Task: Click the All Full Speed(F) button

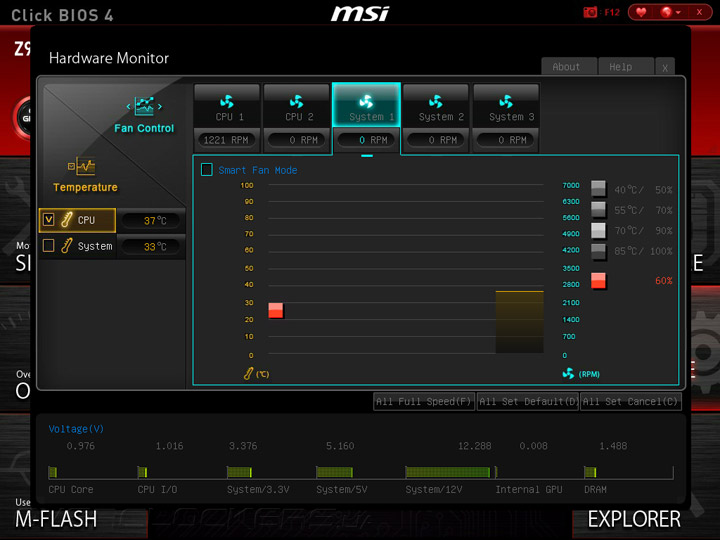Action: click(424, 401)
